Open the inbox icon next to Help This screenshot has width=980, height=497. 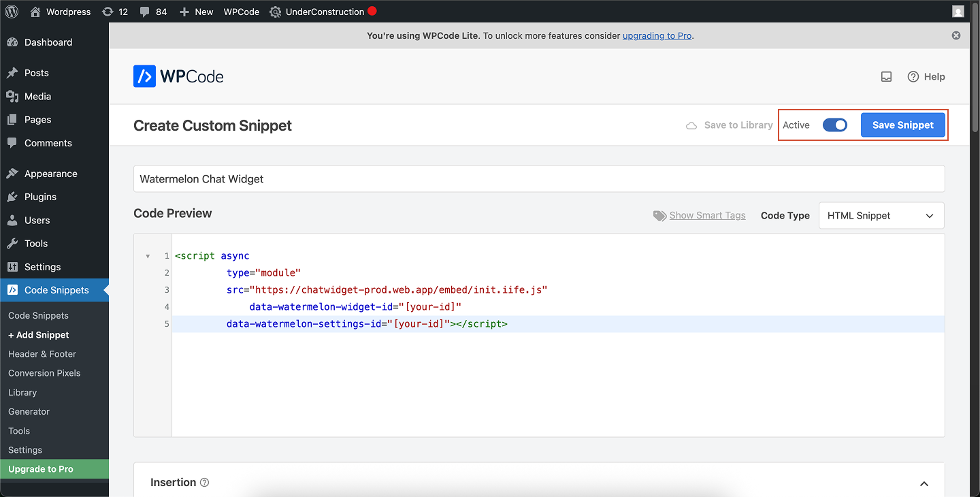pos(886,76)
